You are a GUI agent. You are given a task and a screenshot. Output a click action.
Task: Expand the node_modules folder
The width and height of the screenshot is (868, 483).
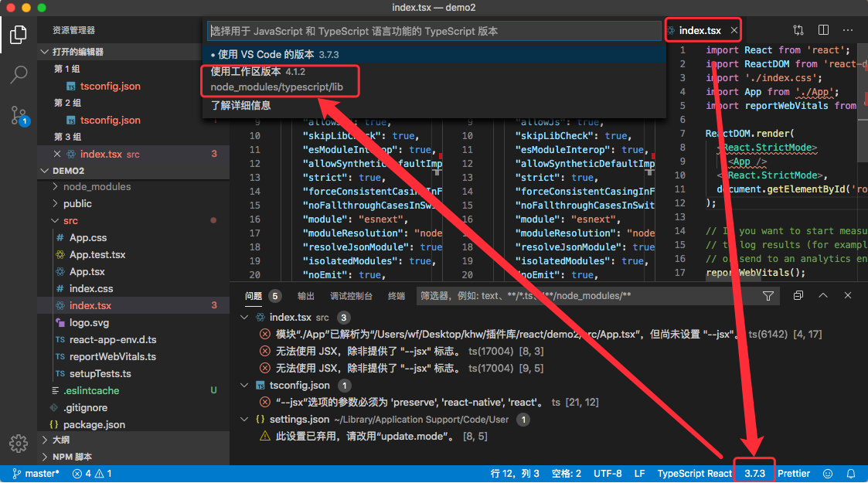point(97,186)
